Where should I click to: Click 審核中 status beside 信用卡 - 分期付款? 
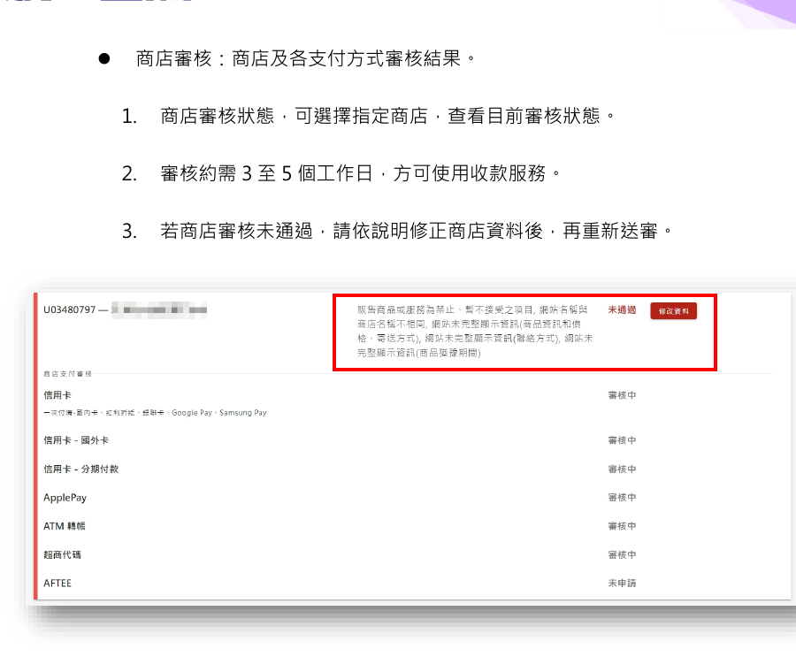point(622,469)
